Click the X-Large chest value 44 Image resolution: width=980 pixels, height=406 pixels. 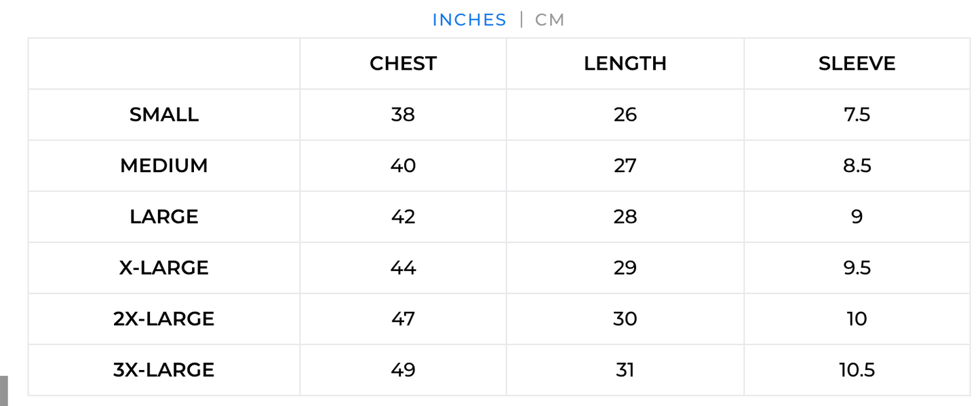click(x=403, y=268)
